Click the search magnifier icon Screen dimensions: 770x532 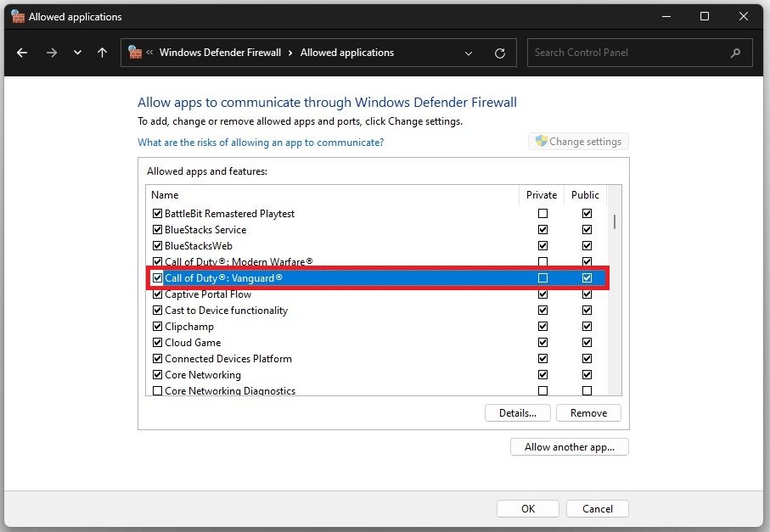735,53
